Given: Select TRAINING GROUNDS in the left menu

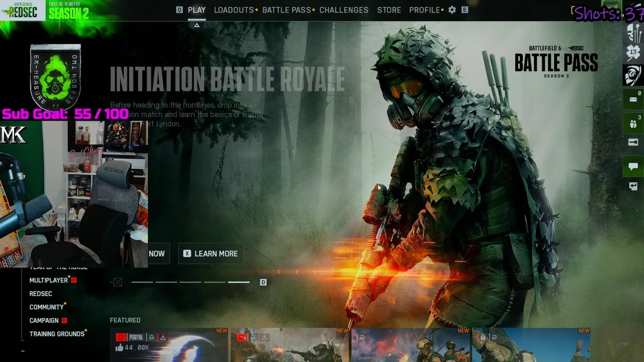Looking at the screenshot, I should click(57, 334).
